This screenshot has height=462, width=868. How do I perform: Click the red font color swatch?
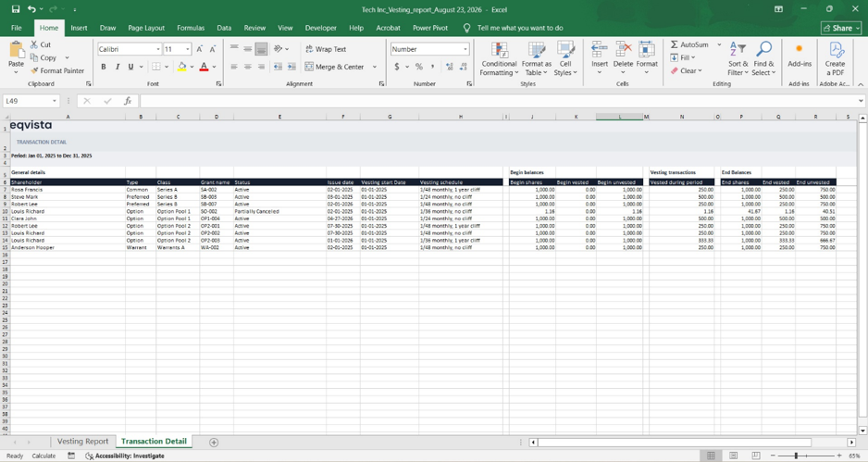pyautogui.click(x=204, y=67)
